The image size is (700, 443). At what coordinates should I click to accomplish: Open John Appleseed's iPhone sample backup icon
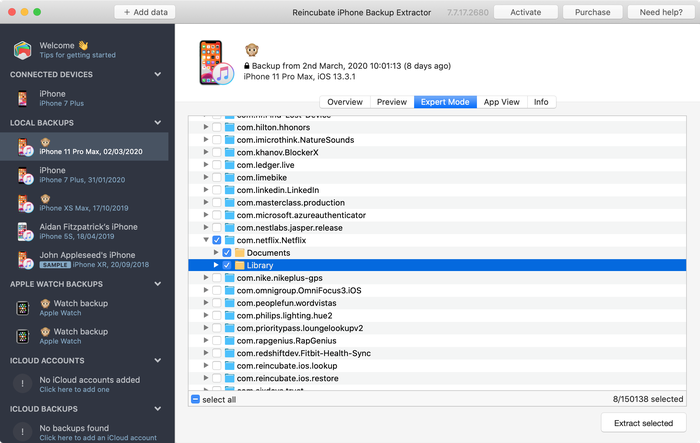(x=25, y=259)
